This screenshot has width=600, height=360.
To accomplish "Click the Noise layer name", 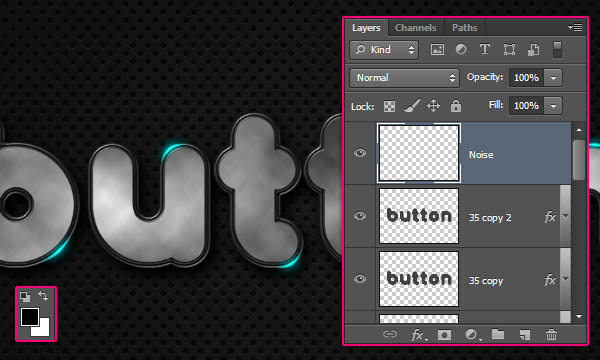I will (481, 155).
